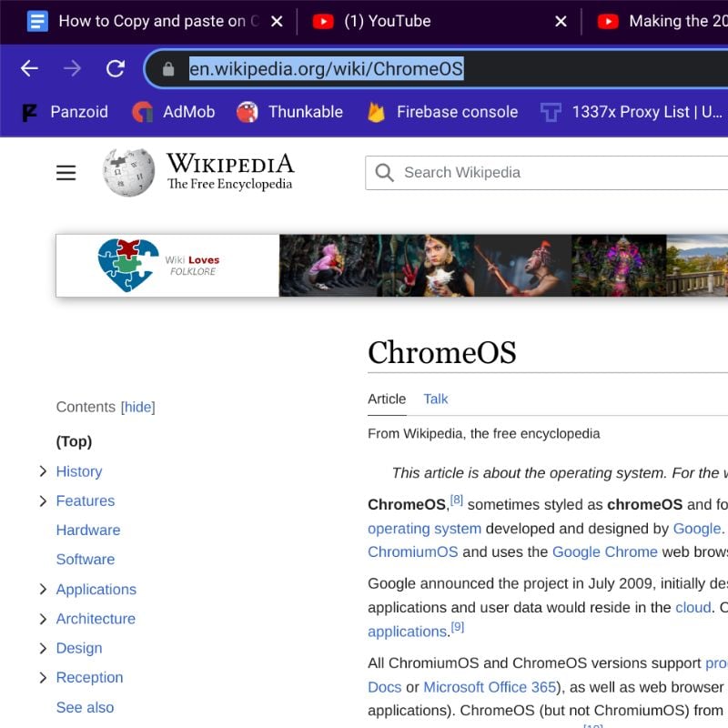Open the AdMob bookmark
Image resolution: width=728 pixels, height=728 pixels.
(187, 112)
